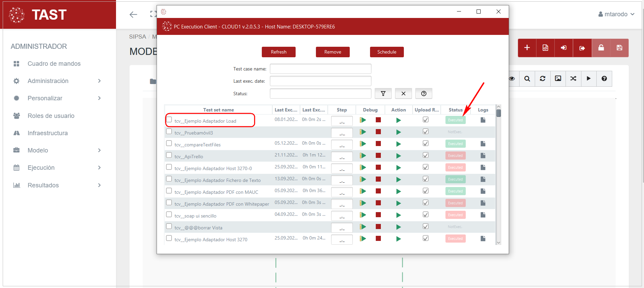
Task: Click the red toolbar plus icon
Action: (x=527, y=48)
